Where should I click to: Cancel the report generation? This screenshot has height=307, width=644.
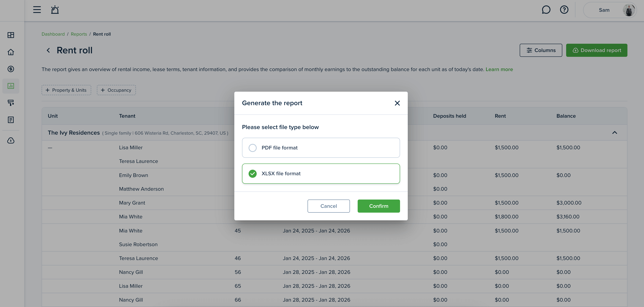tap(329, 206)
